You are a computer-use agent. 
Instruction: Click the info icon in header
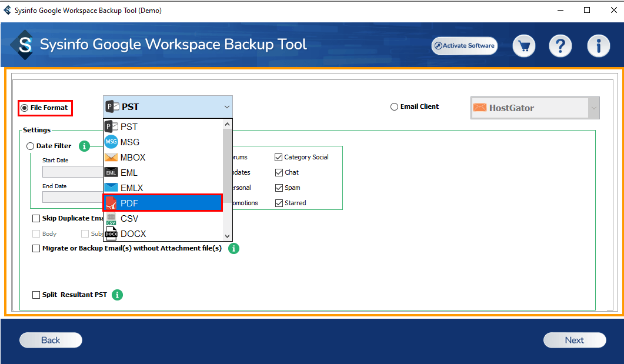[598, 46]
